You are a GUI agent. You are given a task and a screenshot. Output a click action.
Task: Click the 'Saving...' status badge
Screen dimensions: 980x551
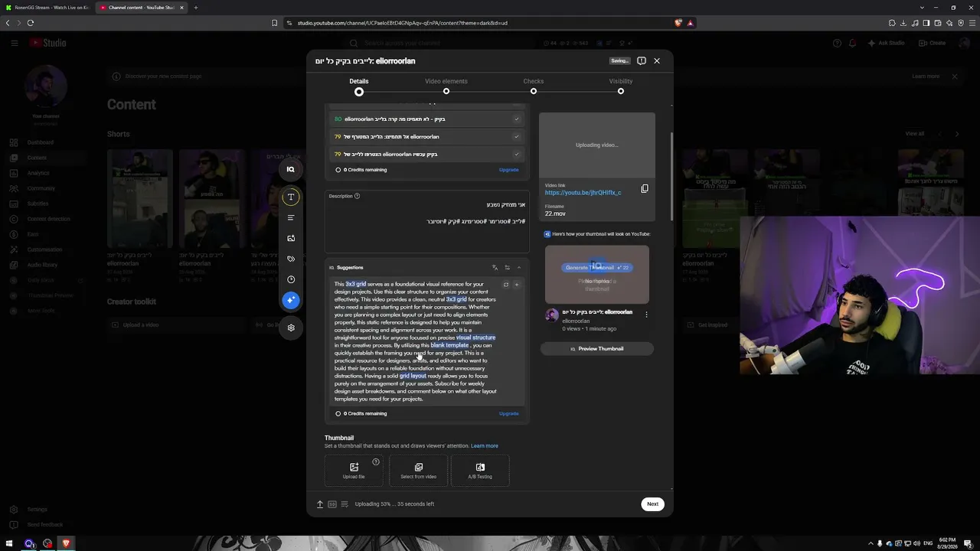[619, 60]
